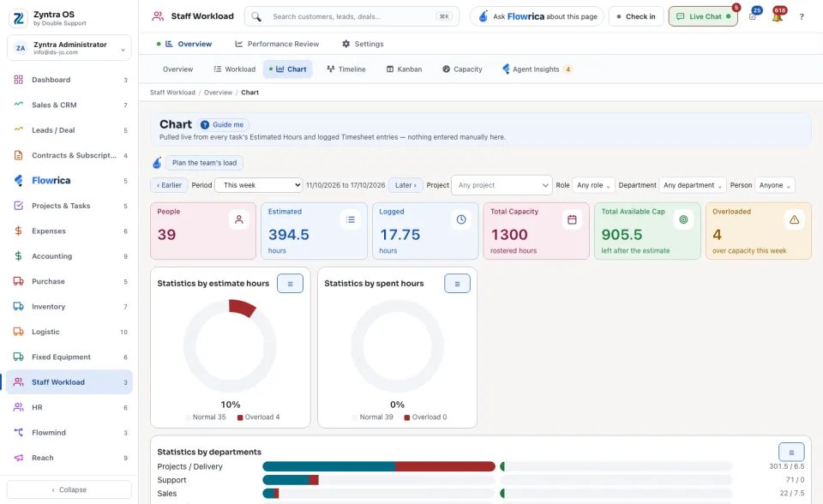Click the red overload segment of the estimate donut

pyautogui.click(x=242, y=308)
